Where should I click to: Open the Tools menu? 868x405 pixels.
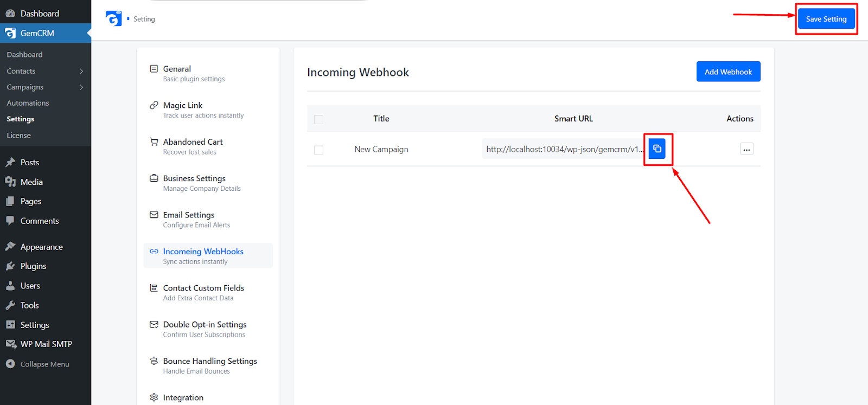pos(29,305)
